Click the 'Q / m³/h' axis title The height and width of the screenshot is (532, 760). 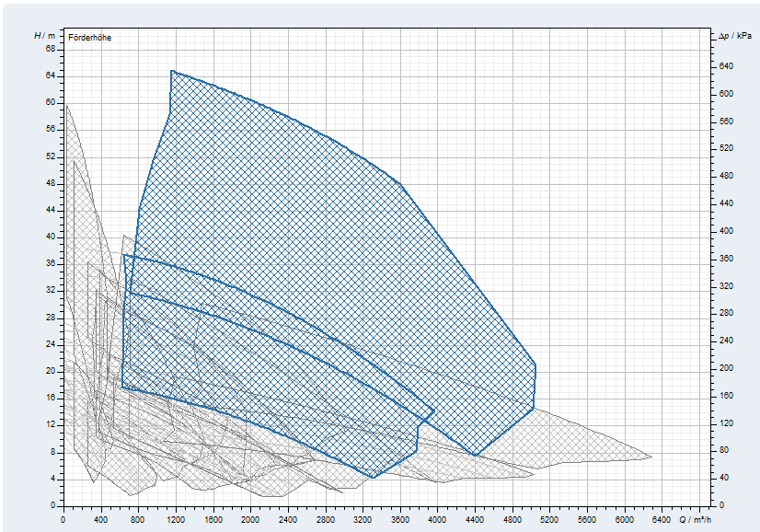coord(695,520)
